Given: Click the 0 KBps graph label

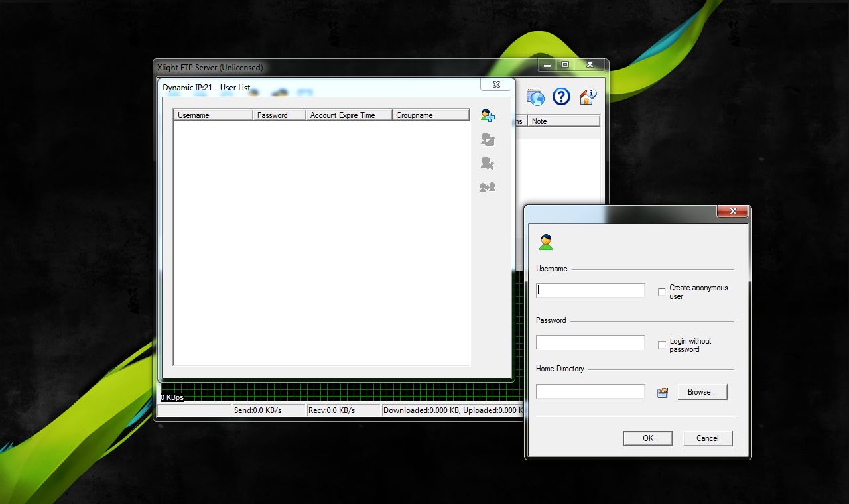Looking at the screenshot, I should tap(172, 398).
